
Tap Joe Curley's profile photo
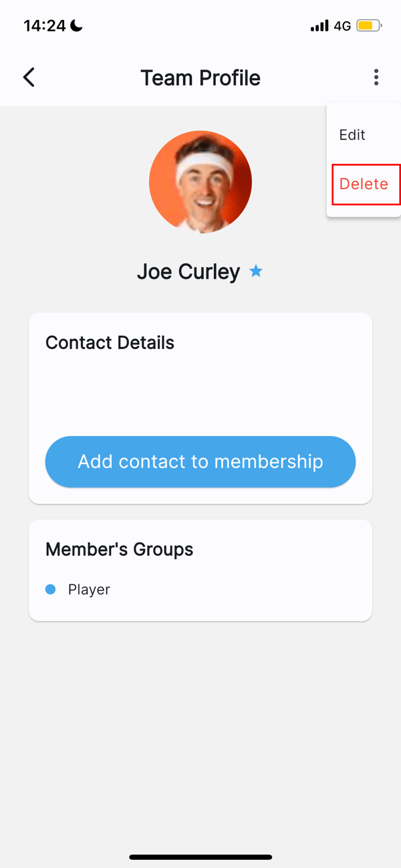200,181
